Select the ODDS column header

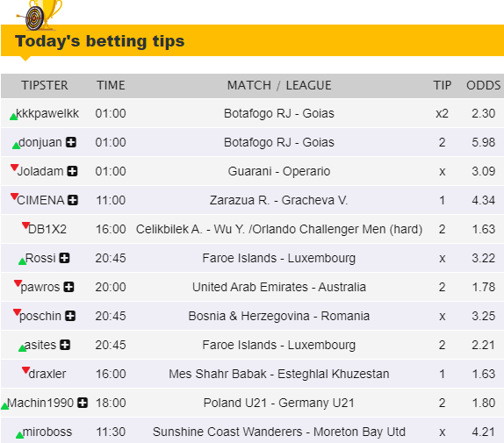click(484, 85)
